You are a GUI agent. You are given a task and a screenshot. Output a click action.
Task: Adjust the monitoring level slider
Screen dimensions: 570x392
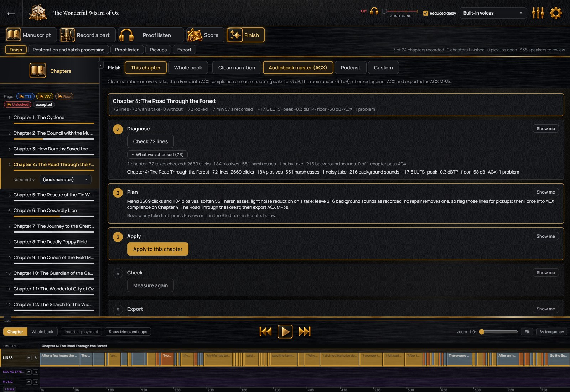tap(400, 11)
